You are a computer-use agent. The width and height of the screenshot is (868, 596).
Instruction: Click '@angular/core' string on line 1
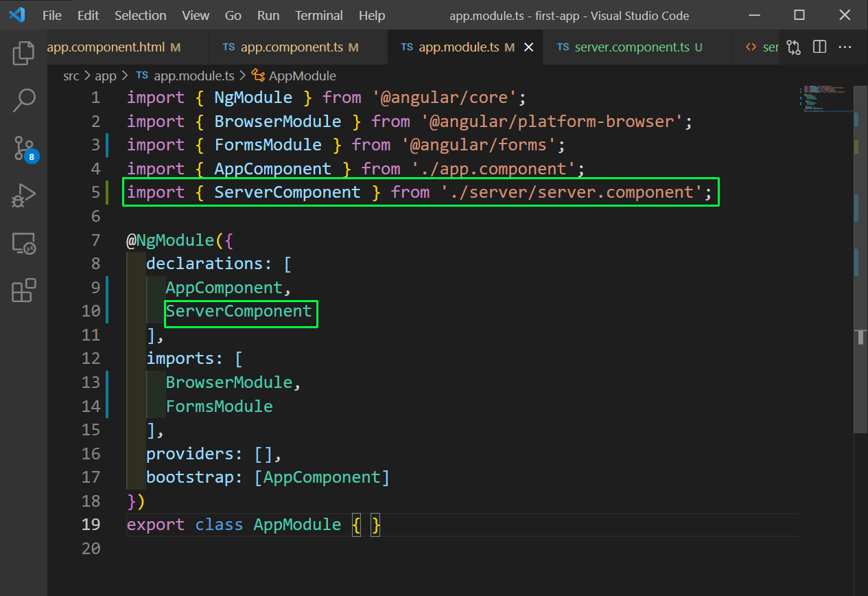pos(445,98)
